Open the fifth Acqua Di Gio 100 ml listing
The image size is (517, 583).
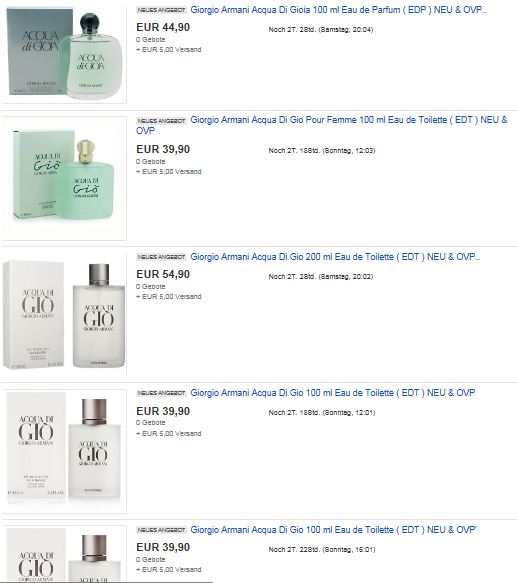click(334, 530)
